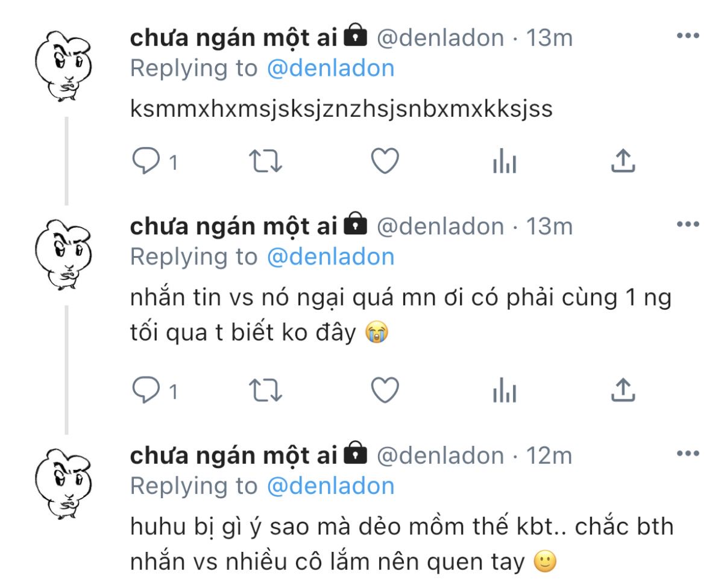This screenshot has width=727, height=588.
Task: Reply to the keyboard-smash tweet
Action: [145, 161]
